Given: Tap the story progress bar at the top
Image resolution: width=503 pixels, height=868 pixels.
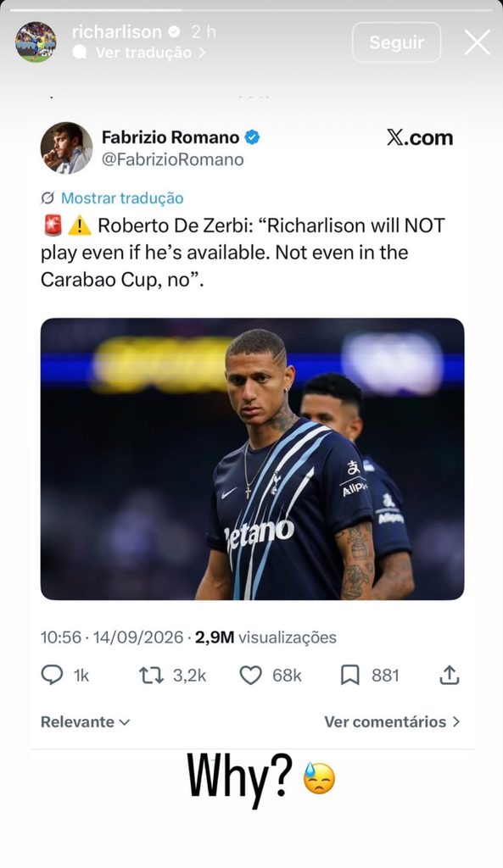Looking at the screenshot, I should coord(251,10).
